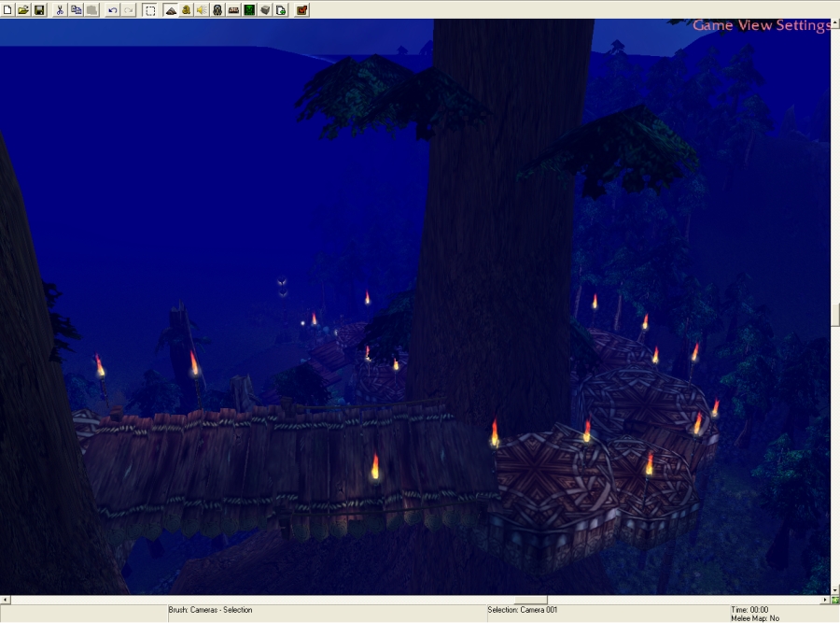Click the horizontal scrollbar right arrow
840x623 pixels.
click(826, 600)
